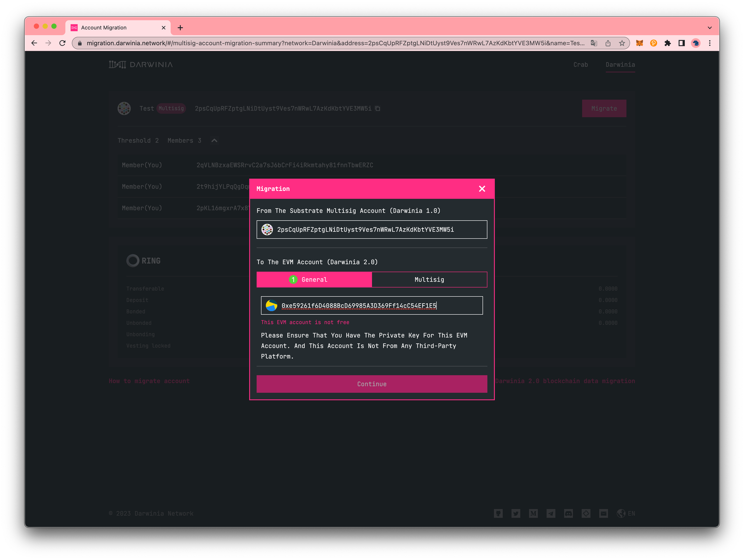Select the Darwinia network tab

[620, 65]
